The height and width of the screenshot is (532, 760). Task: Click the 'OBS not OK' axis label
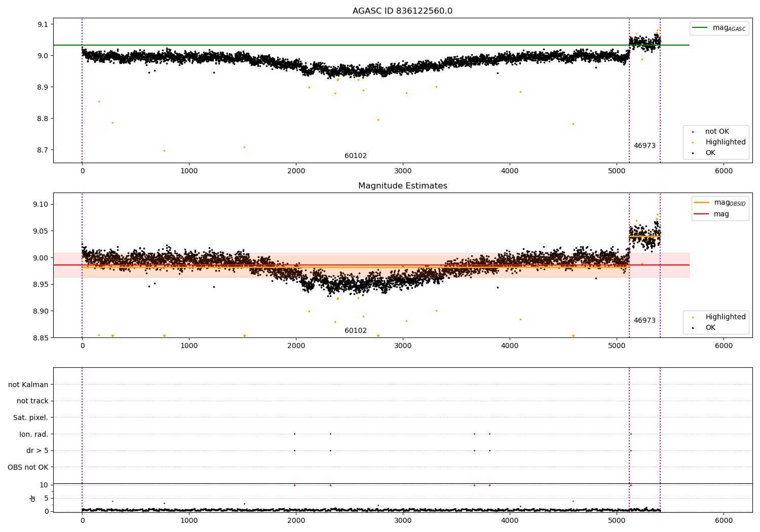28,467
